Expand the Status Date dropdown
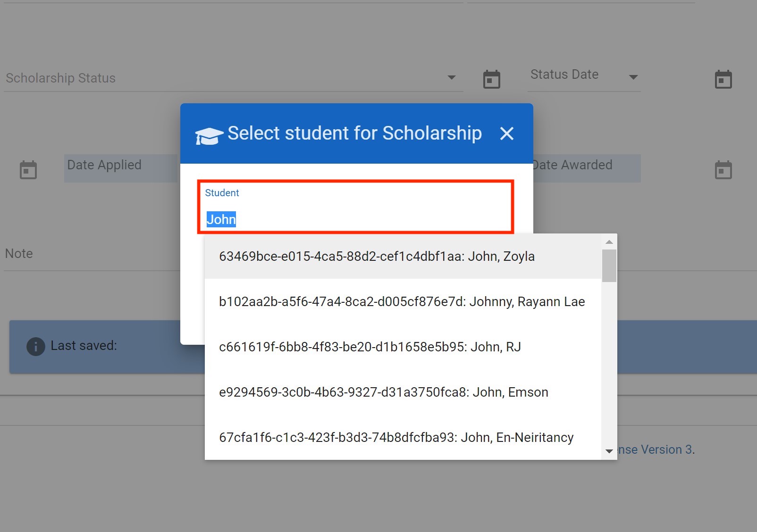Viewport: 757px width, 532px height. 633,77
